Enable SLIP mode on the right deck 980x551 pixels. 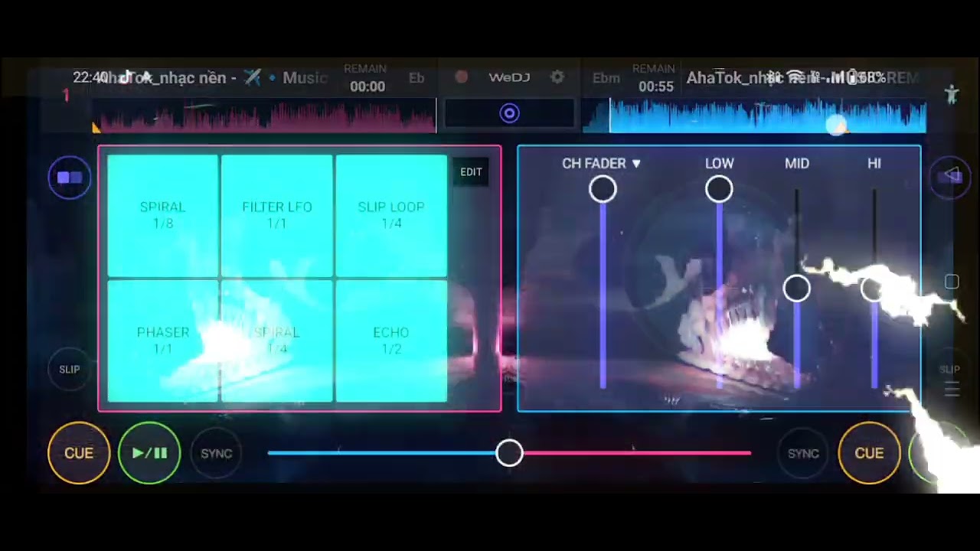(949, 370)
